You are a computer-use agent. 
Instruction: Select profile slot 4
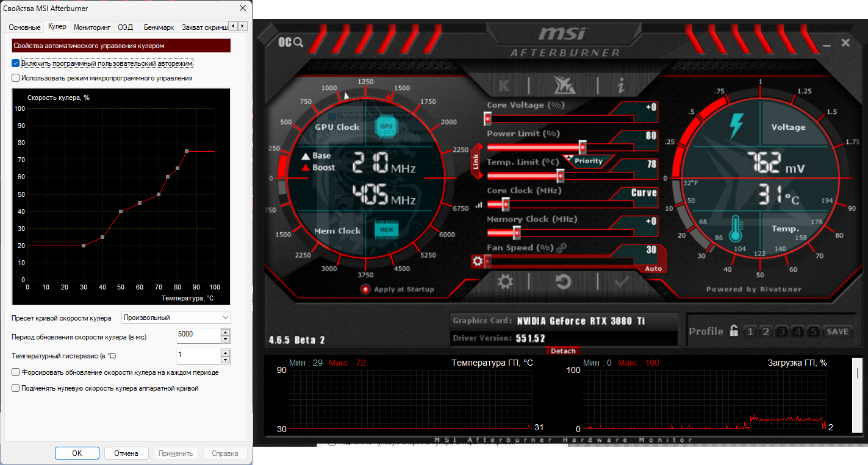point(797,332)
